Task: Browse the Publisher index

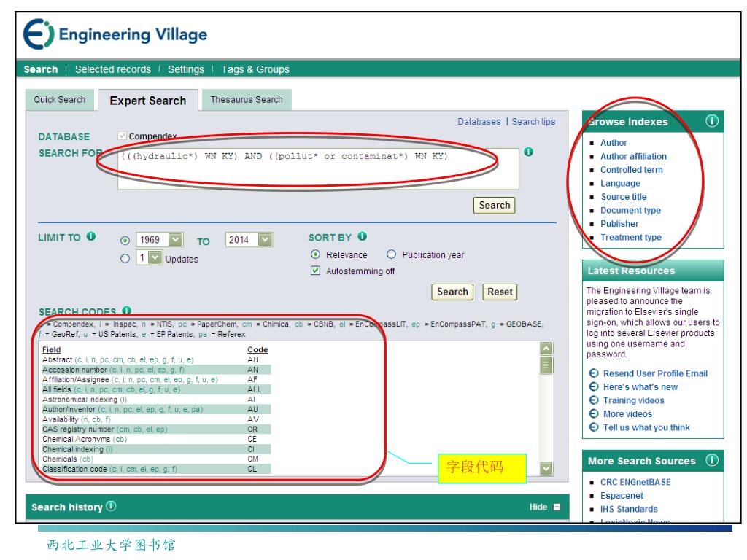Action: point(619,223)
